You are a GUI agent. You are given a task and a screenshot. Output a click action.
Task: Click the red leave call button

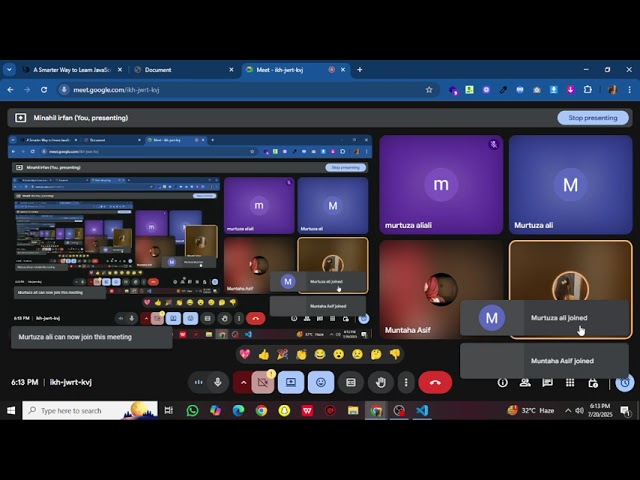434,382
